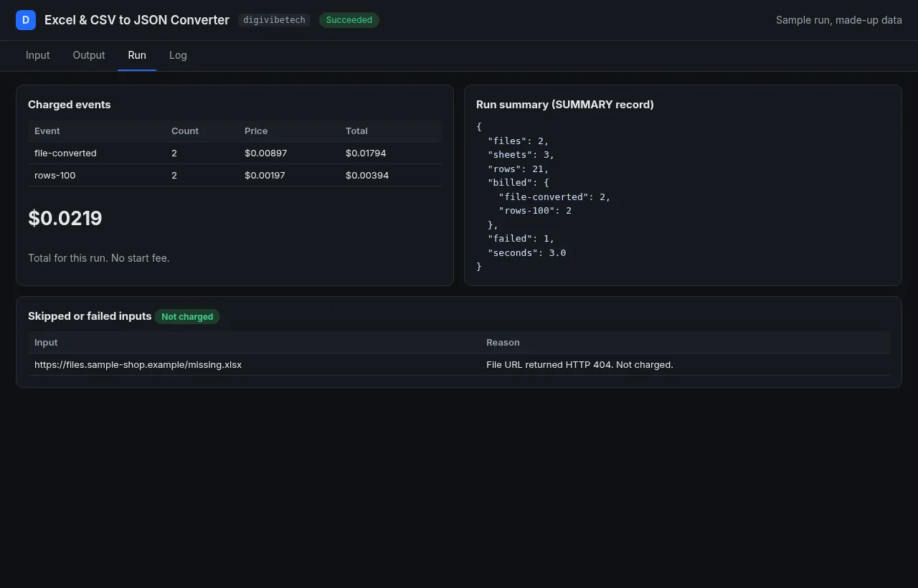Click the Reason column header
918x588 pixels.
503,343
